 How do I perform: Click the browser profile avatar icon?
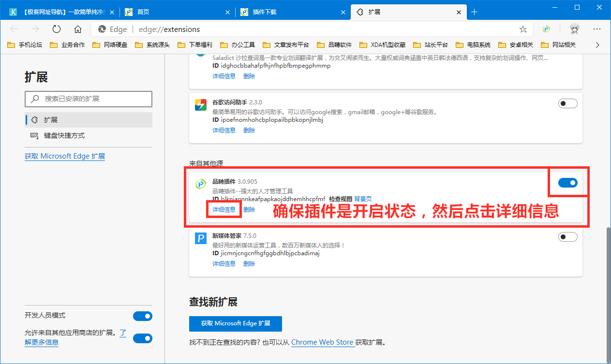pos(574,29)
